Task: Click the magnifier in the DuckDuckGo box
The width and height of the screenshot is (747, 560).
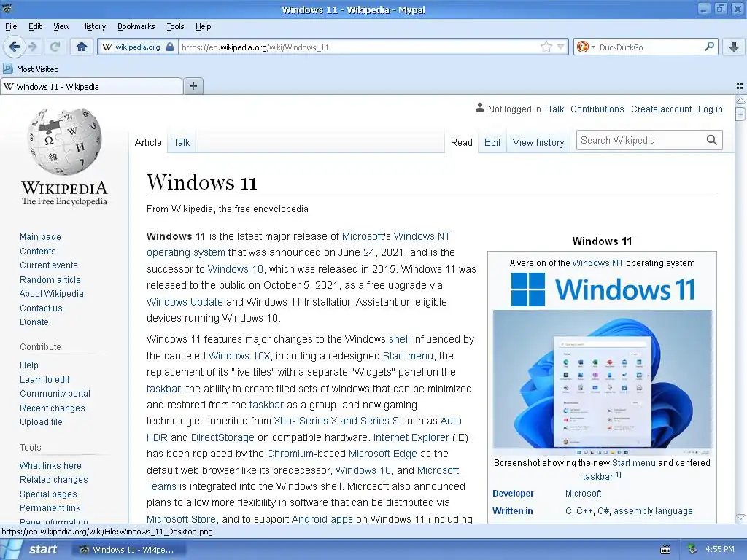Action: [709, 47]
